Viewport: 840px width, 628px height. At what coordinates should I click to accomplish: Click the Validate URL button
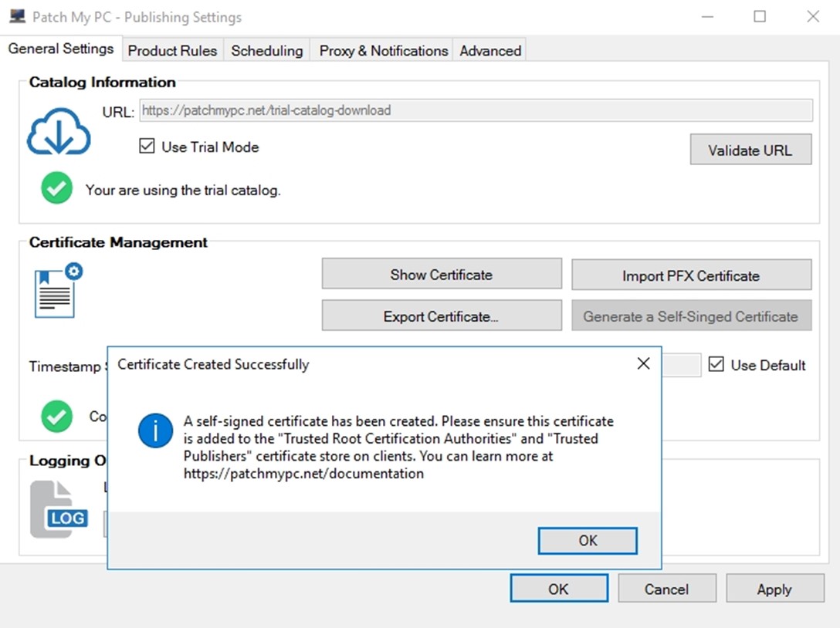tap(750, 150)
